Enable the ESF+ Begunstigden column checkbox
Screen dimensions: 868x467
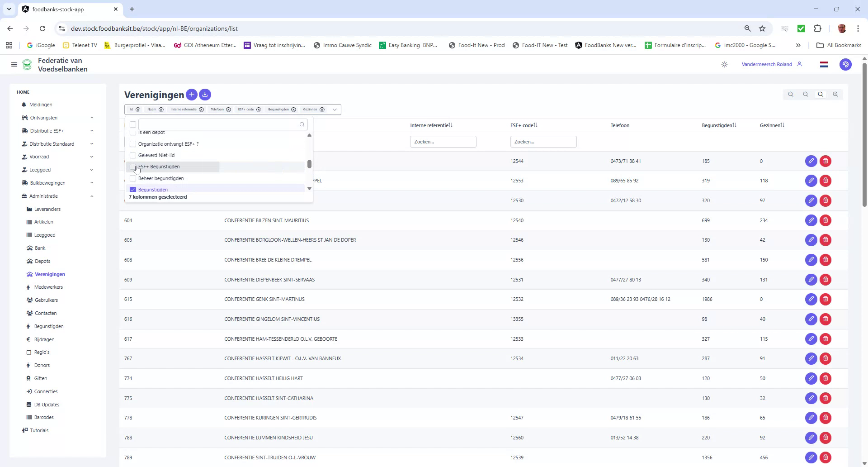click(132, 167)
